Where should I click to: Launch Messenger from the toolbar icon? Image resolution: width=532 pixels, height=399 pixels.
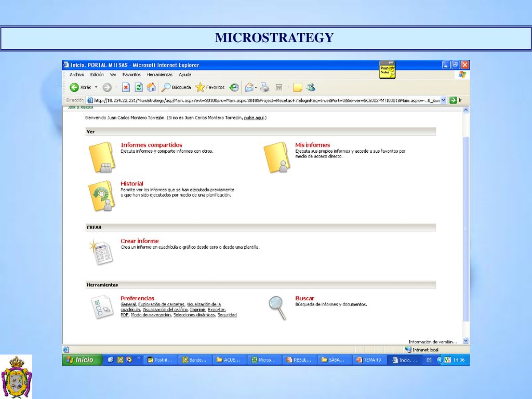311,87
